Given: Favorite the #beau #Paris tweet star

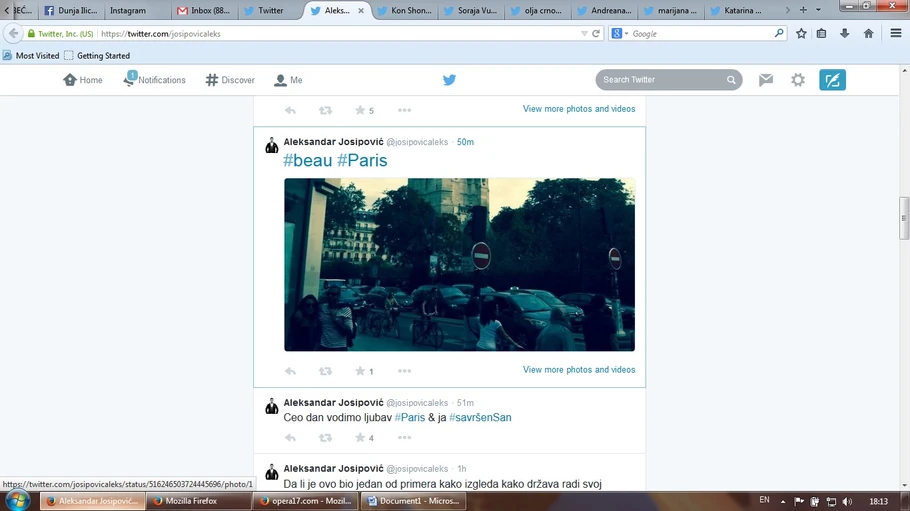Looking at the screenshot, I should pyautogui.click(x=360, y=371).
